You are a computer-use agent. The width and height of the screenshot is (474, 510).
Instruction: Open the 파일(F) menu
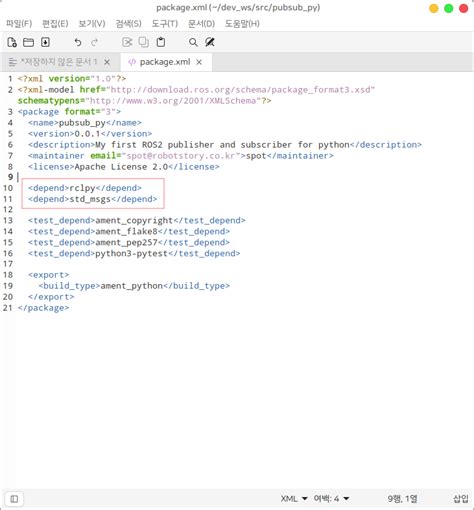point(19,24)
